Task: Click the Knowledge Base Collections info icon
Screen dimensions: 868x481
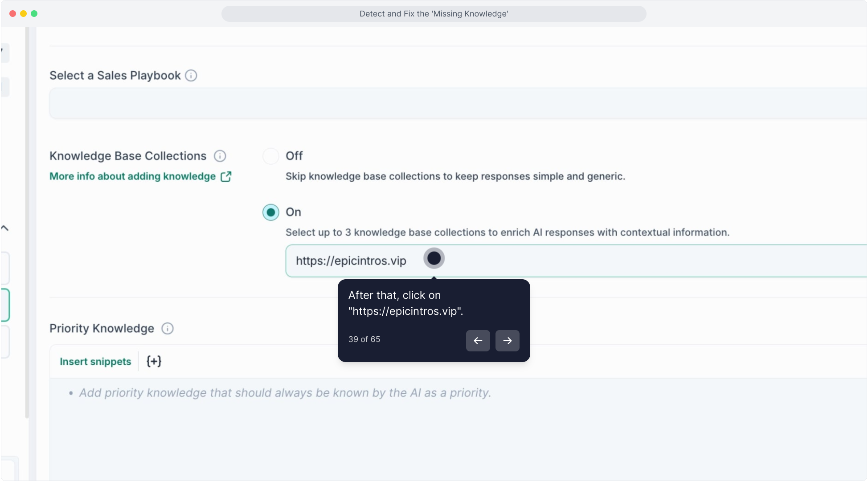Action: tap(220, 156)
